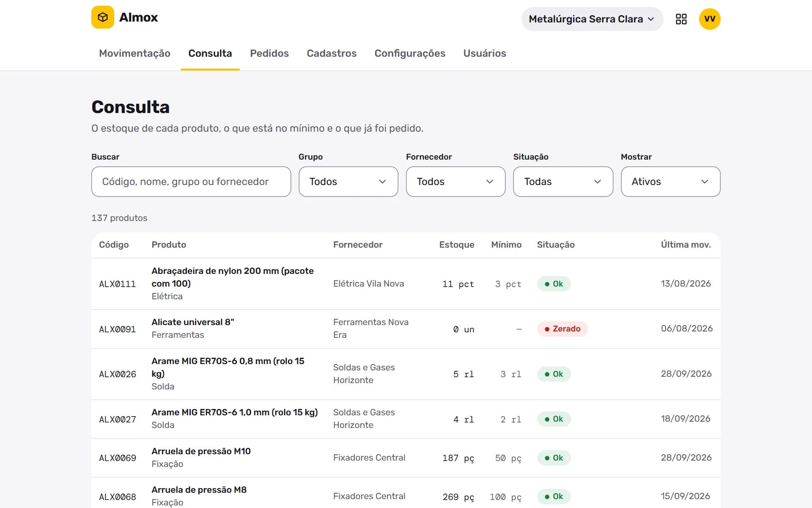Sort by the Situação column header
The width and height of the screenshot is (812, 508).
tap(556, 245)
